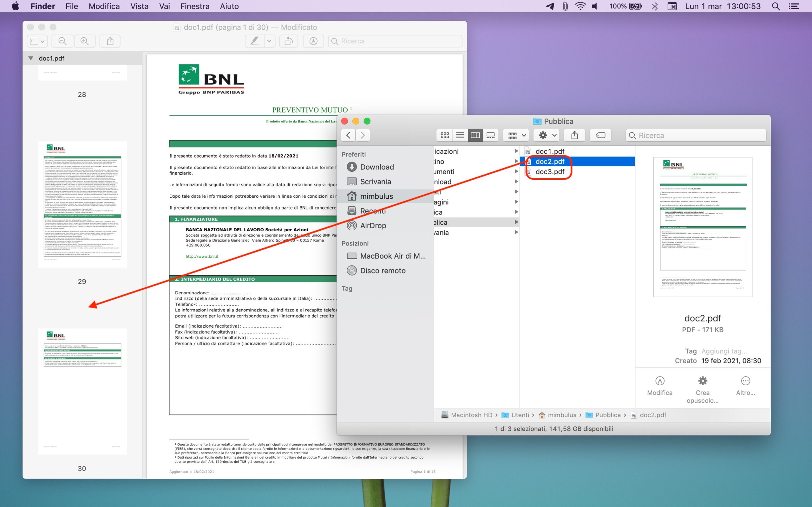
Task: Switch Finder to icon view
Action: pos(445,135)
